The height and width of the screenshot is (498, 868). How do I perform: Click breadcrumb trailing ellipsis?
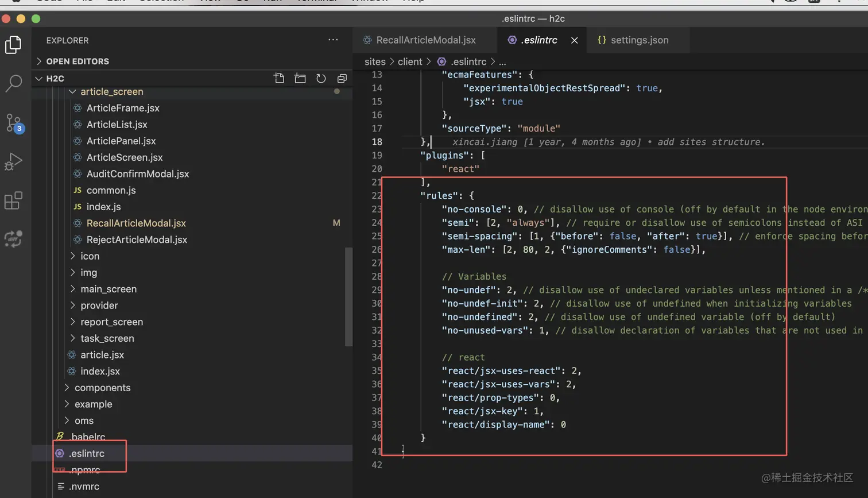pyautogui.click(x=502, y=62)
